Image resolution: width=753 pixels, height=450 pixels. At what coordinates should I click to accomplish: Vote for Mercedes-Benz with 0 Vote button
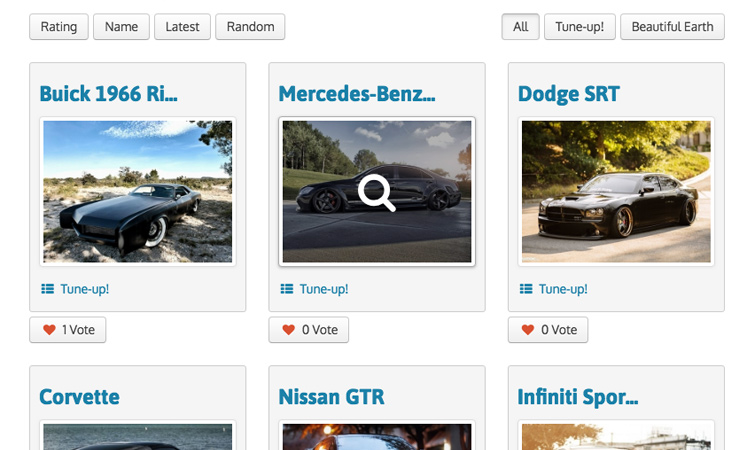tap(309, 330)
